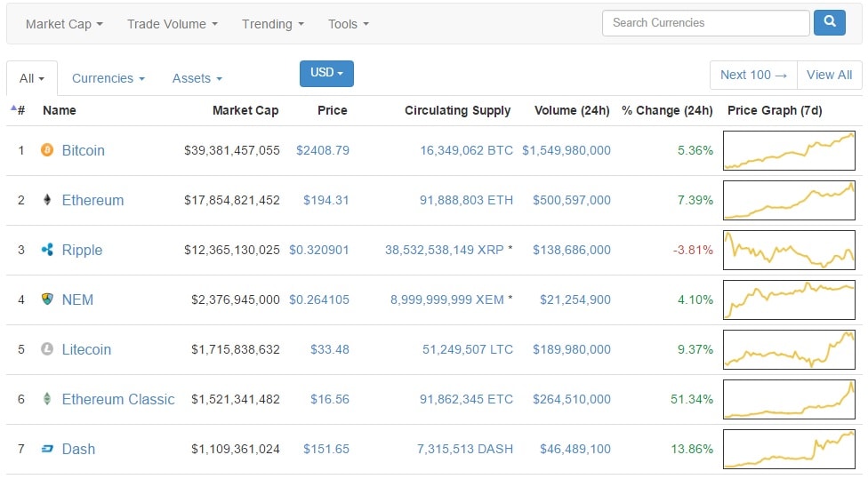
Task: Switch to the Currencies tab
Action: 108,78
